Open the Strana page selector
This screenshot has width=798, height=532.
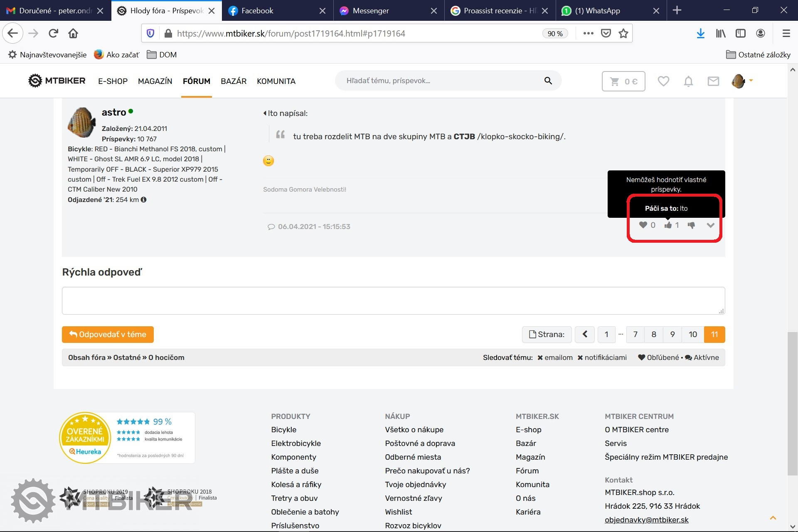pyautogui.click(x=547, y=335)
